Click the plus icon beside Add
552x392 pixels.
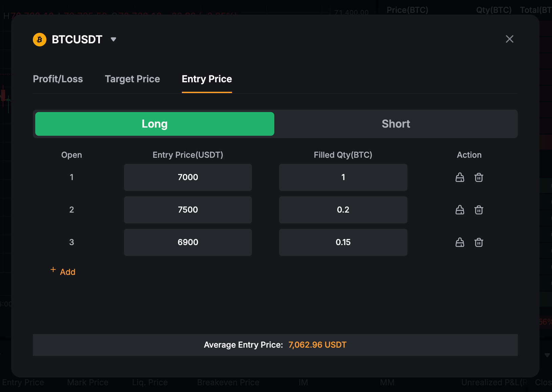point(53,270)
